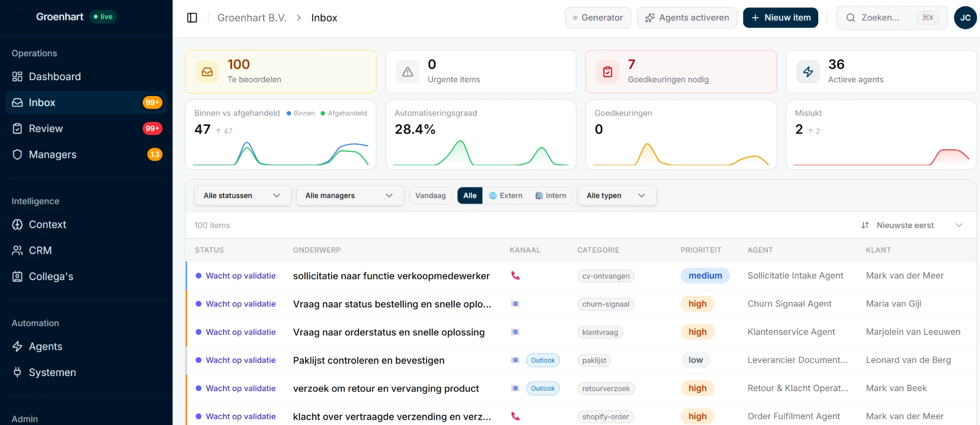Open Binnen vs afgehandeld chart card

click(x=281, y=135)
